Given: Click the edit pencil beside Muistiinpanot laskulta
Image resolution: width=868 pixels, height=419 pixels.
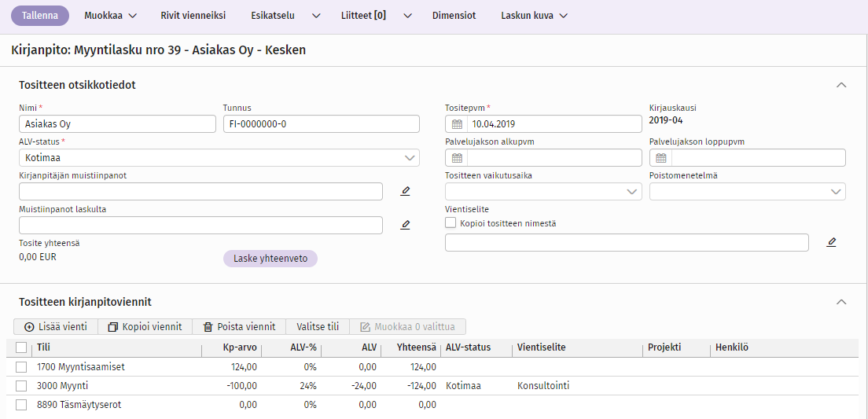Looking at the screenshot, I should [406, 226].
